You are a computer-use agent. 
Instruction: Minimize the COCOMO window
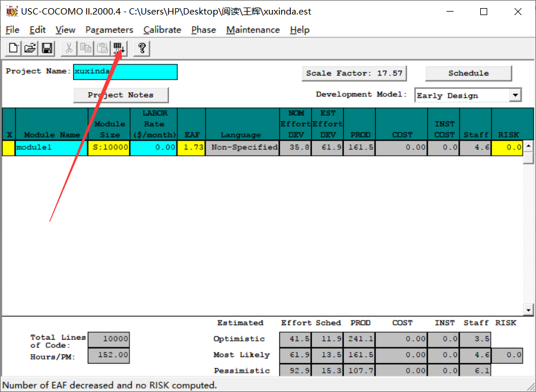(x=450, y=12)
